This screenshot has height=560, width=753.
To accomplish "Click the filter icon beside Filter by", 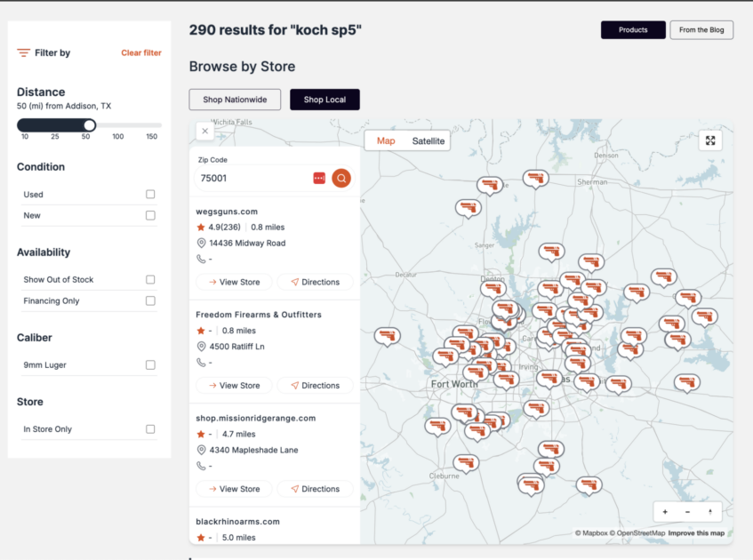I will click(23, 52).
